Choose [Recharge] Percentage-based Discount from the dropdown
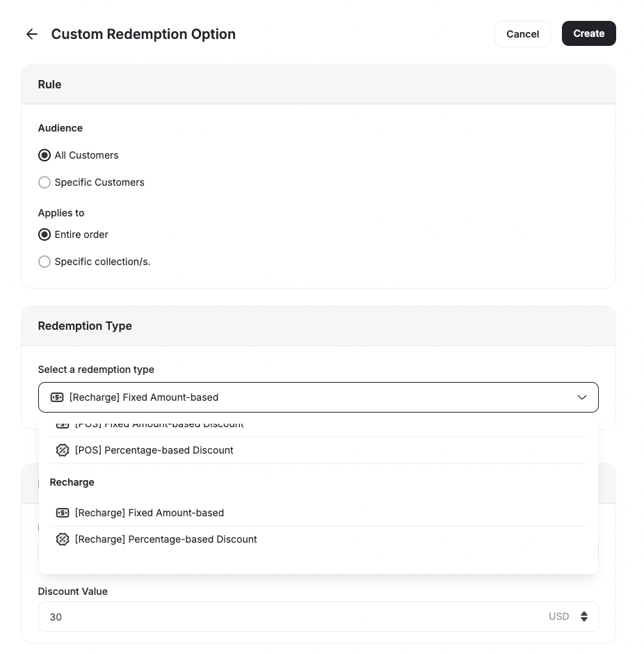Image resolution: width=644 pixels, height=654 pixels. (x=166, y=539)
